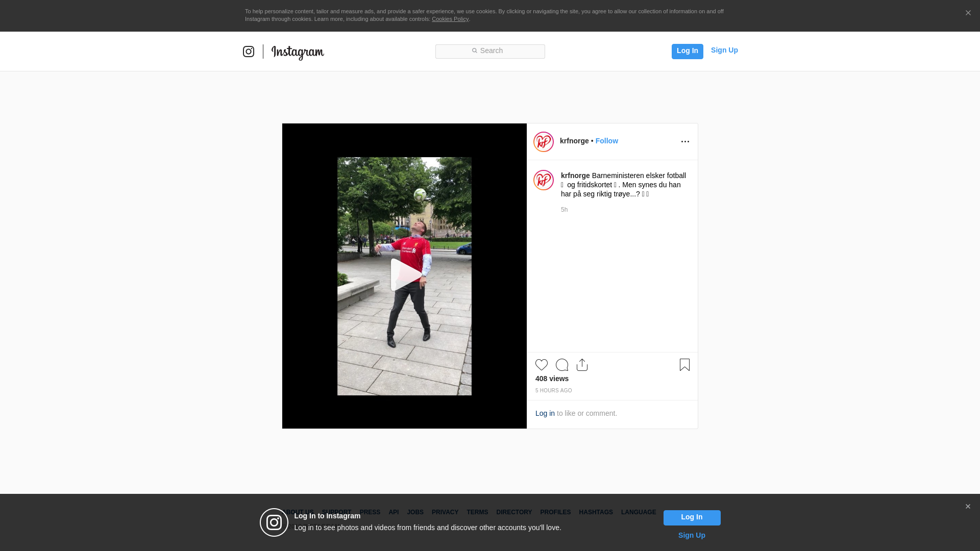Click the 5h caption timestamp
This screenshot has height=551, width=980.
tap(564, 210)
